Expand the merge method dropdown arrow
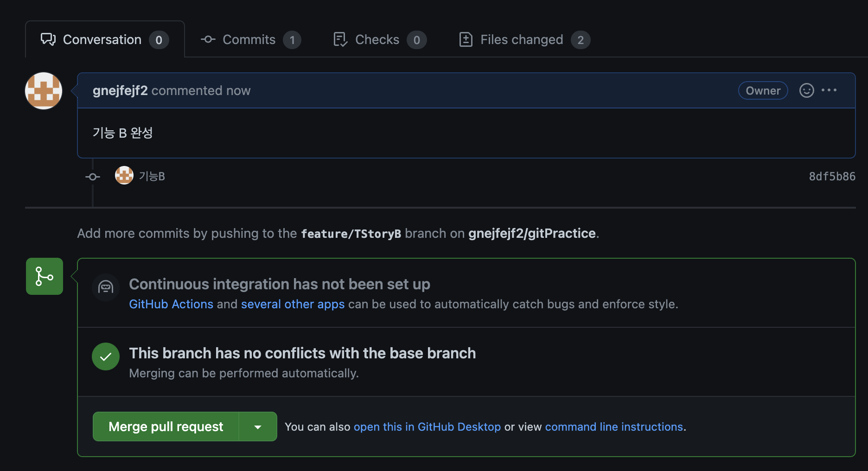The height and width of the screenshot is (471, 868). [258, 426]
